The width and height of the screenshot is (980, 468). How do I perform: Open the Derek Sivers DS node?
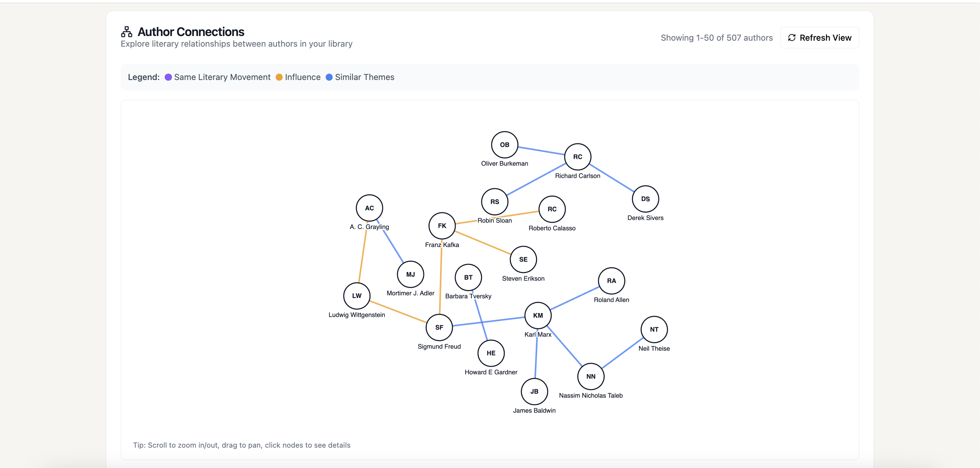[x=645, y=199]
